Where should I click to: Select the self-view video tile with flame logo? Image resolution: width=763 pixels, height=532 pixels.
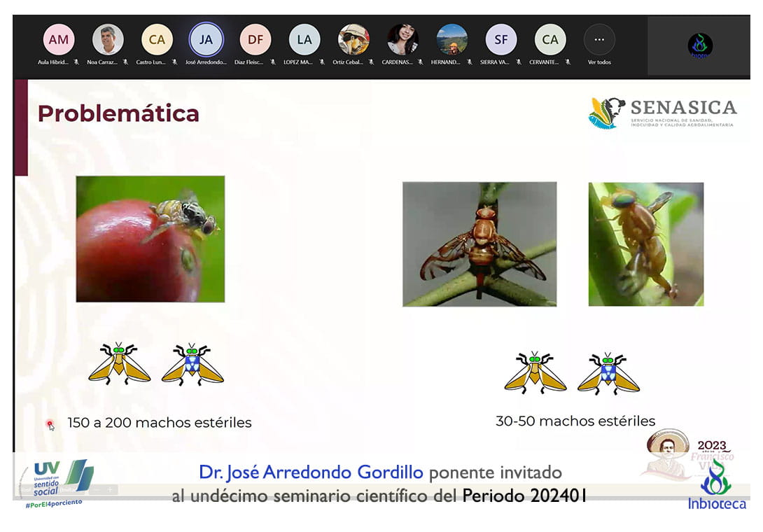(699, 46)
